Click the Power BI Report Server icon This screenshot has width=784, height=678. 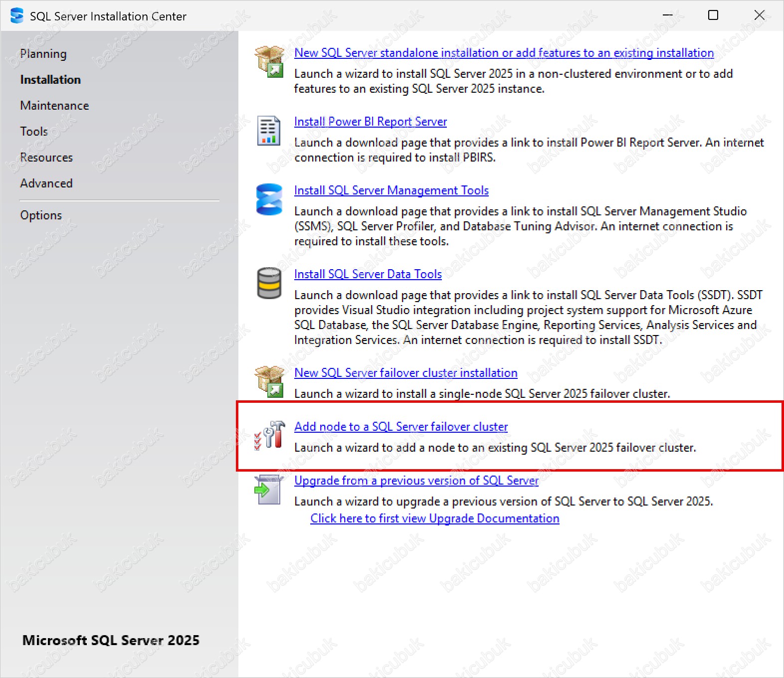tap(268, 131)
